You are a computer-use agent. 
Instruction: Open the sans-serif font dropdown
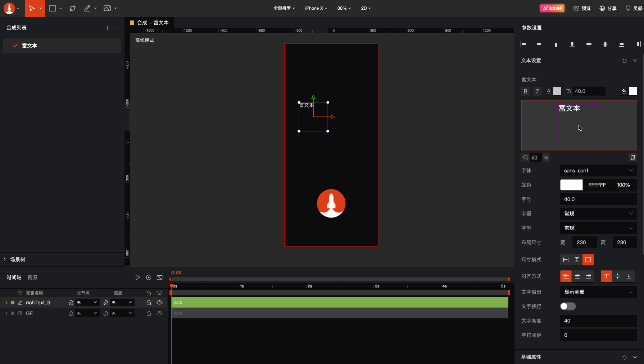pyautogui.click(x=598, y=171)
